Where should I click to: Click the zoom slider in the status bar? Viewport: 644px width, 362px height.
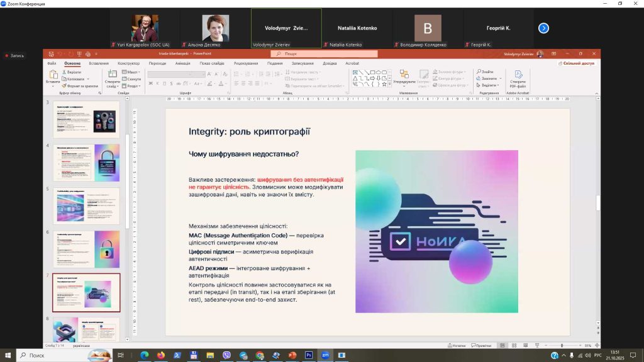coord(562,346)
